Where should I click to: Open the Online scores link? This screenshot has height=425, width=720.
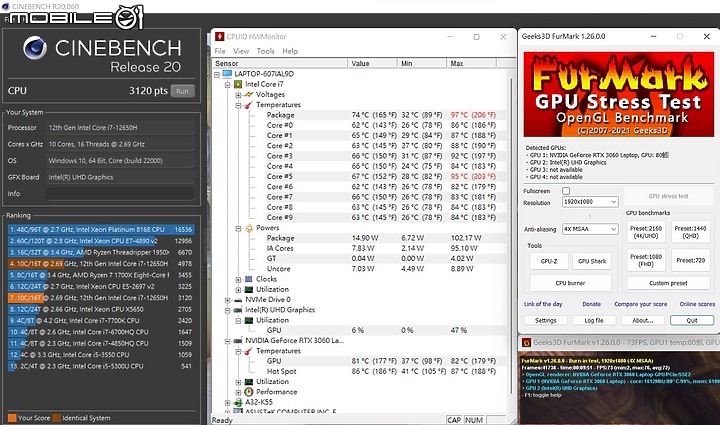pos(697,304)
